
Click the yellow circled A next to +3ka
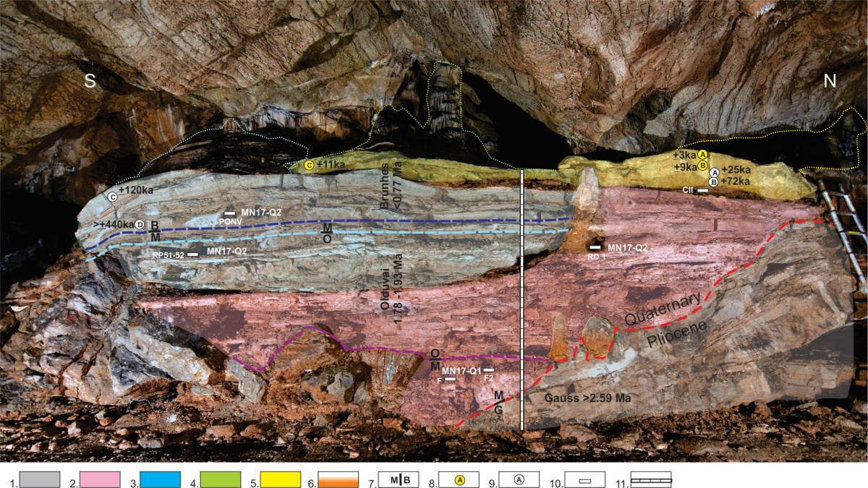(702, 155)
